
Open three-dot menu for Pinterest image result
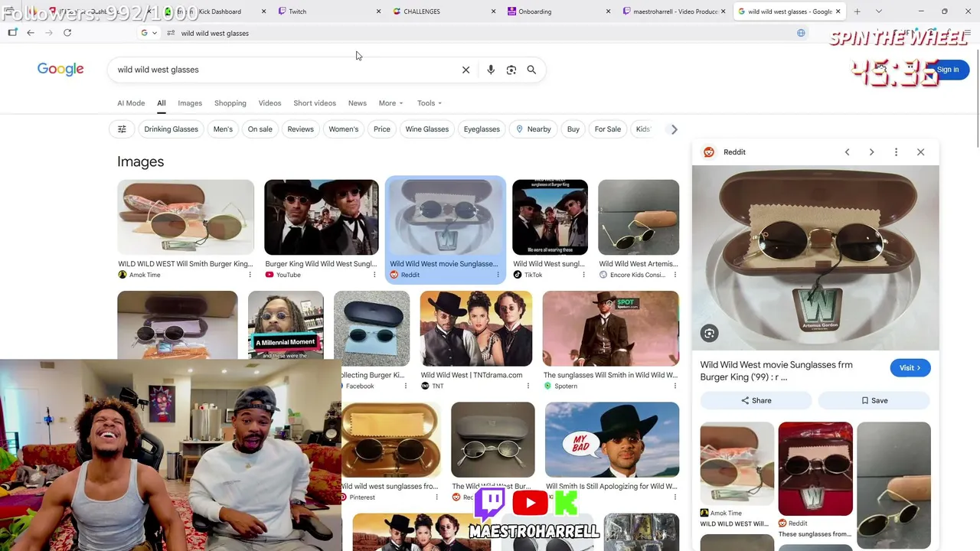click(436, 497)
